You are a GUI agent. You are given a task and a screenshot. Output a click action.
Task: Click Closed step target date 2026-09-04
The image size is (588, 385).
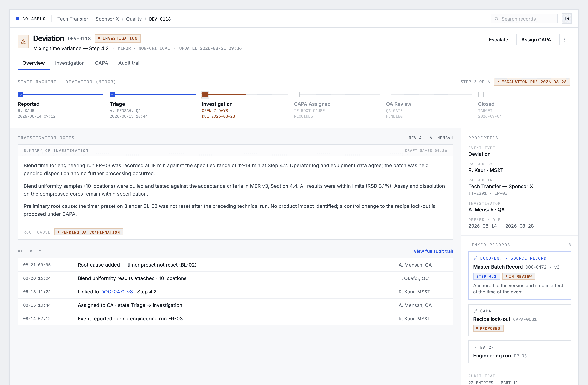point(490,116)
